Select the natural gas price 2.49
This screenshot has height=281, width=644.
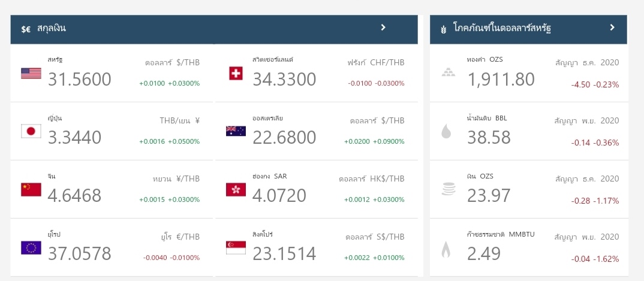tap(484, 253)
